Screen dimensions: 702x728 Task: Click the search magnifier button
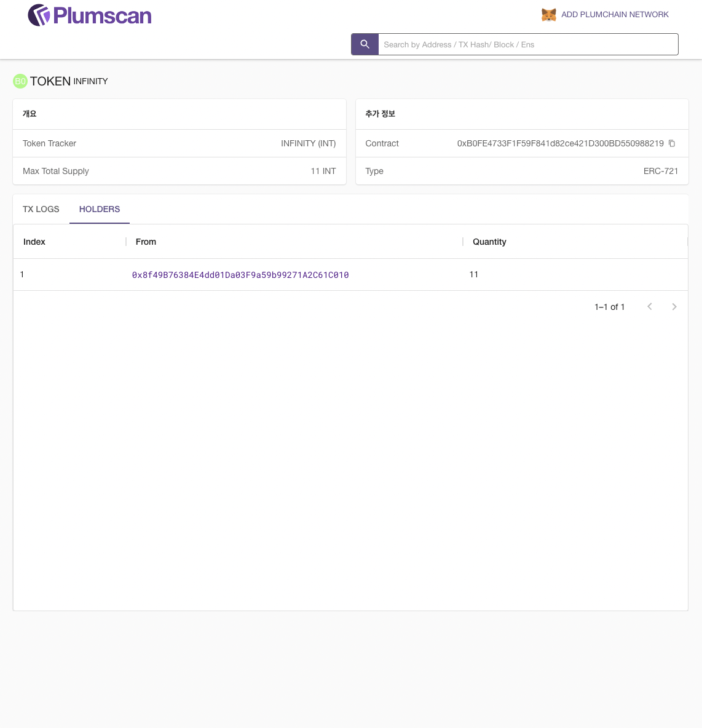pos(365,44)
